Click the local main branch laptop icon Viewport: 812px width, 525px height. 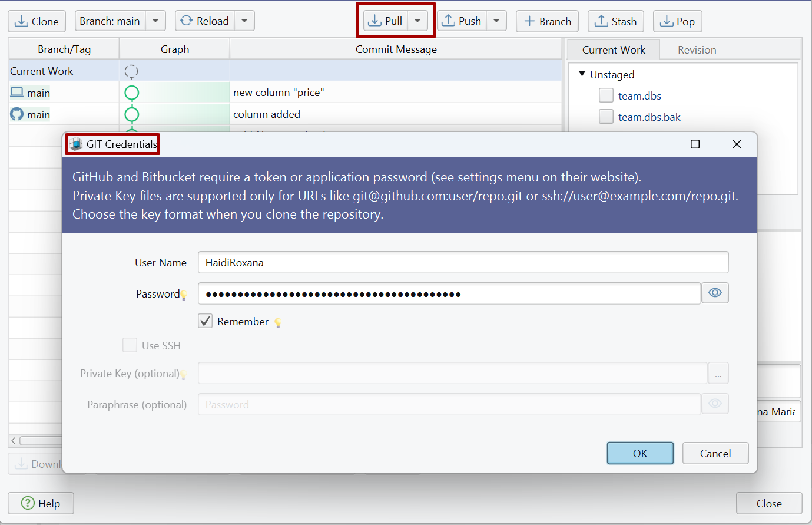17,93
